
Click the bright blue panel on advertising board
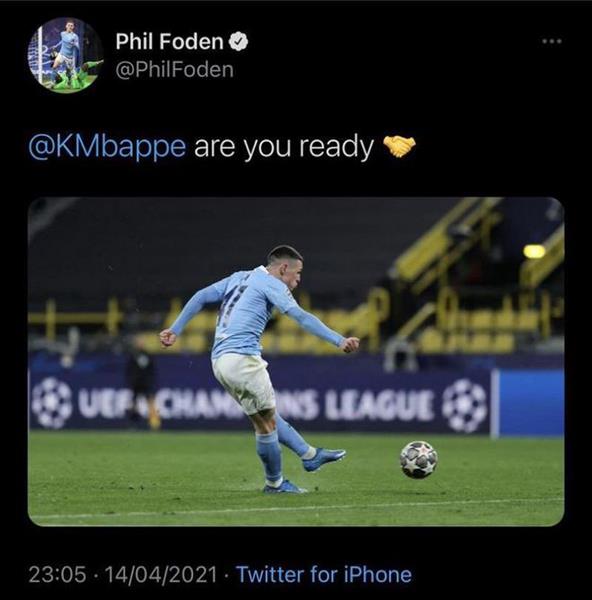pos(530,403)
